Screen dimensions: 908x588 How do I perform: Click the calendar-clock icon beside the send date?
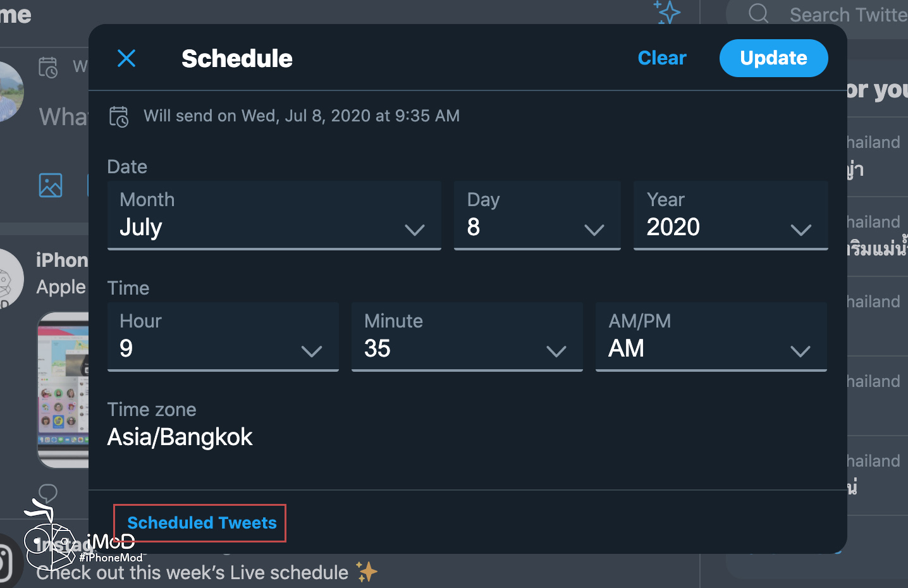[x=119, y=116]
